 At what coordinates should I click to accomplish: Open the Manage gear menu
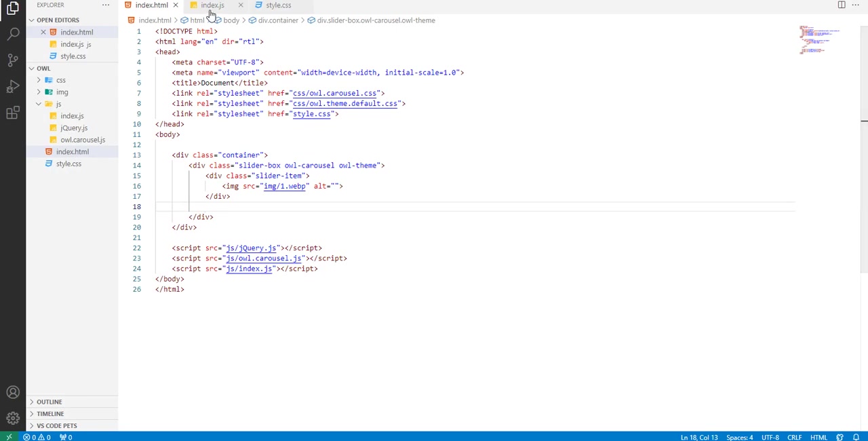(13, 418)
